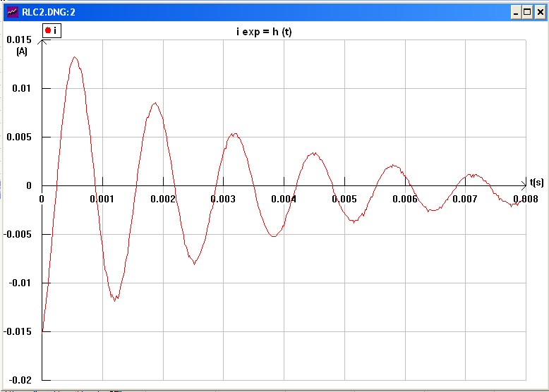The image size is (549, 392).
Task: Maximize the RLC2.DNG graph window
Action: [527, 12]
